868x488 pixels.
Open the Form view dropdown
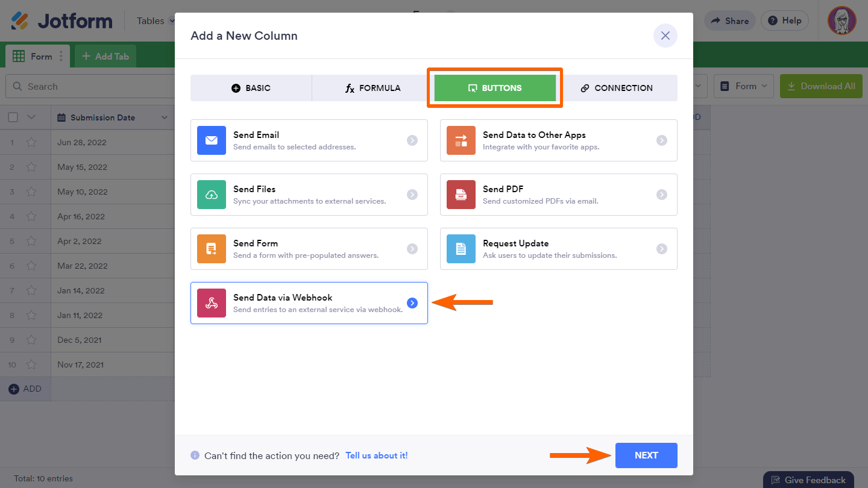pos(744,86)
